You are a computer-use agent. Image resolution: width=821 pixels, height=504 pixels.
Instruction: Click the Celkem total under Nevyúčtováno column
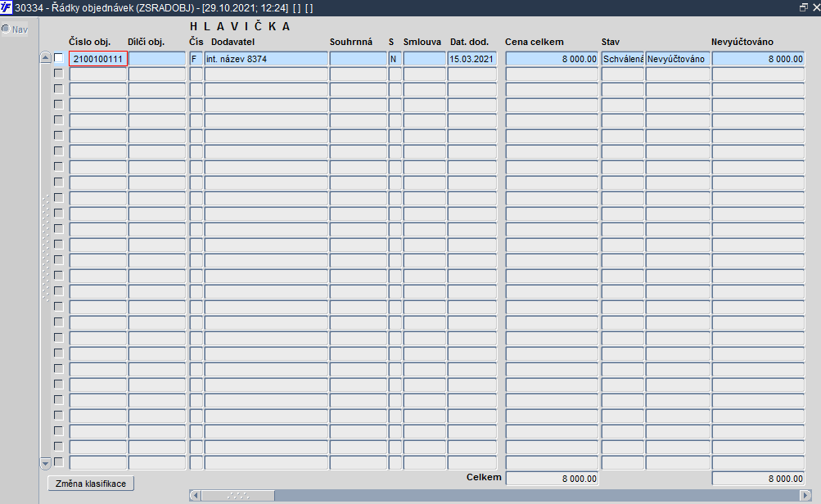click(758, 479)
